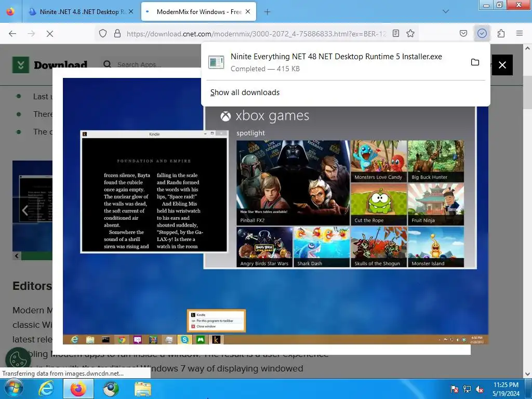Go back to the previous page
The width and height of the screenshot is (532, 399).
(x=12, y=33)
